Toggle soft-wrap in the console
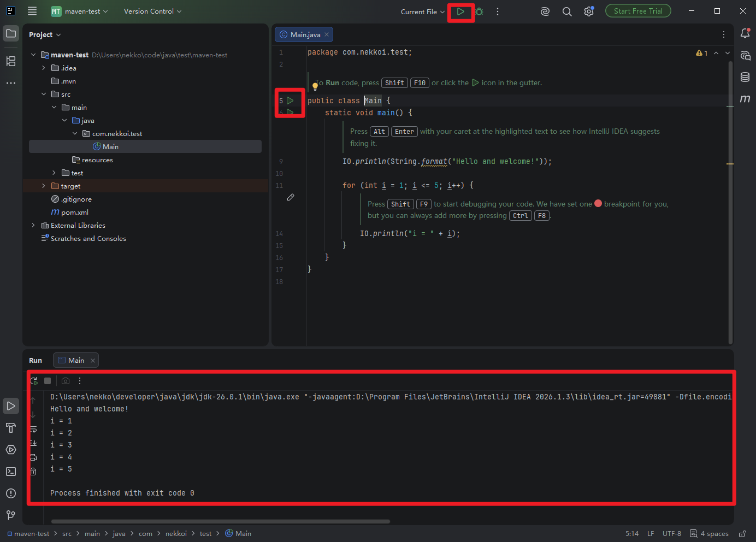The image size is (756, 542). point(33,429)
